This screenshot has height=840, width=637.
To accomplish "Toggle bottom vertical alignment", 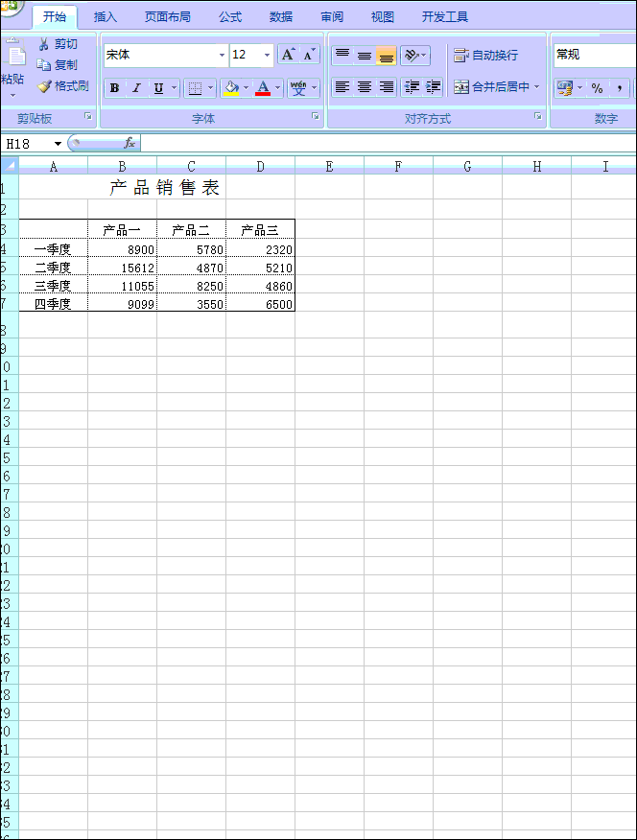I will (387, 56).
